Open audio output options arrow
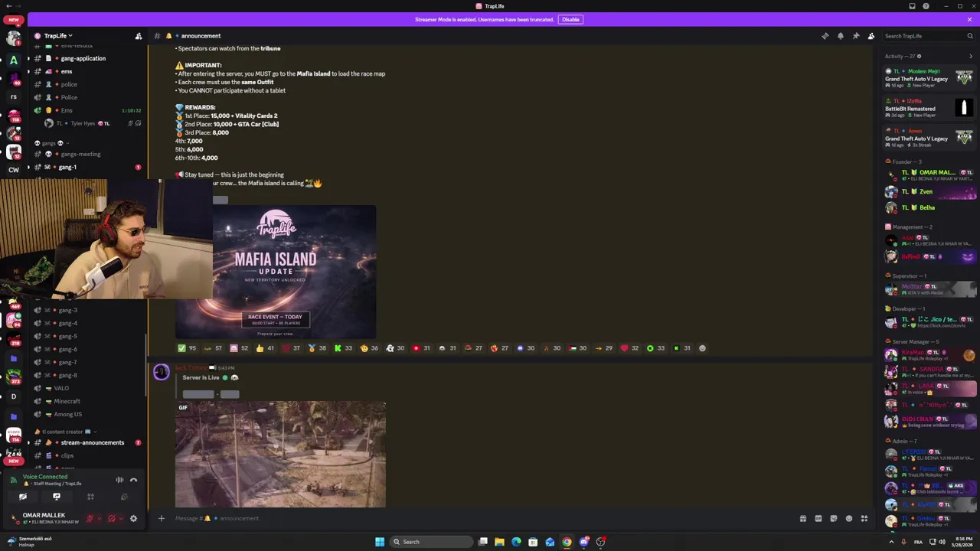The height and width of the screenshot is (551, 980). 120,519
